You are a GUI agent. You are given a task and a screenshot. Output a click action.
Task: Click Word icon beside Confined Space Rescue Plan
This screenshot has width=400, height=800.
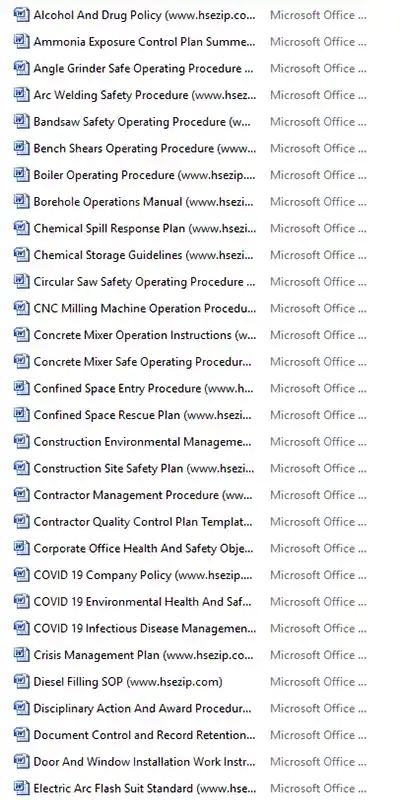21,415
